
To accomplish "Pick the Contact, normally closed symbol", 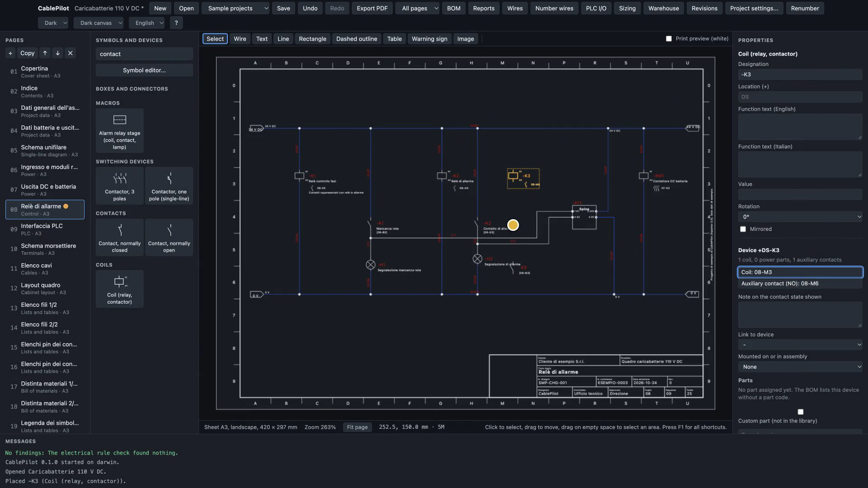I will [x=119, y=237].
